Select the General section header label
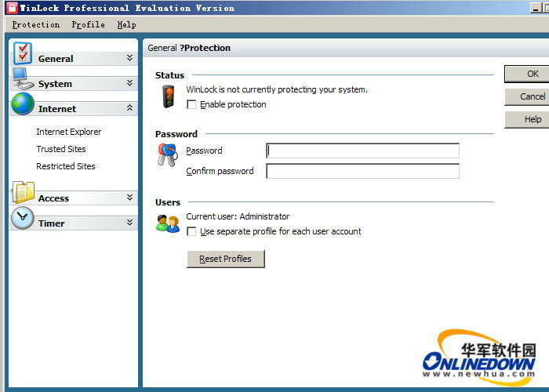Viewport: 549px width, 392px height. pyautogui.click(x=56, y=59)
